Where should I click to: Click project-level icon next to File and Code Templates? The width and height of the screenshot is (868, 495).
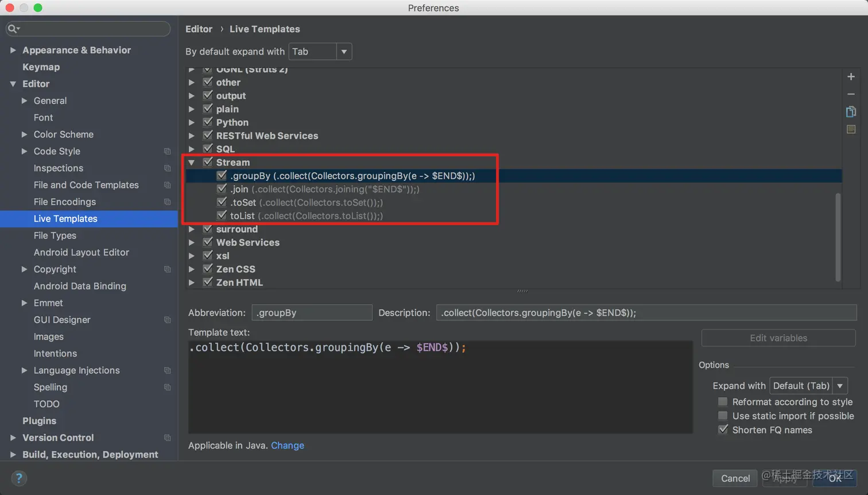click(x=167, y=185)
